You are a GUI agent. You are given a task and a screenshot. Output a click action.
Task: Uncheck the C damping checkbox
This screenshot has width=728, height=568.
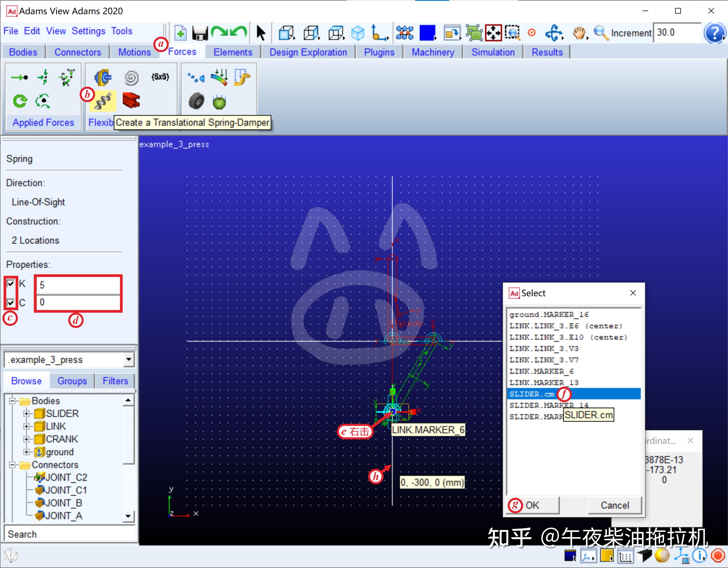coord(11,302)
